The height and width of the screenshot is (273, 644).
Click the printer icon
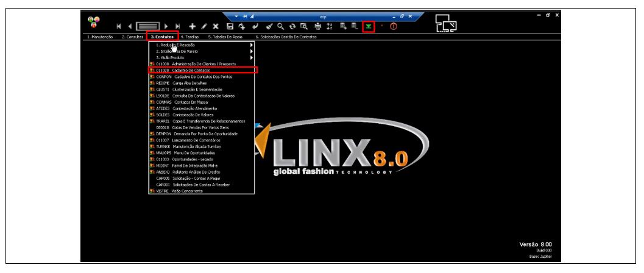coord(318,26)
